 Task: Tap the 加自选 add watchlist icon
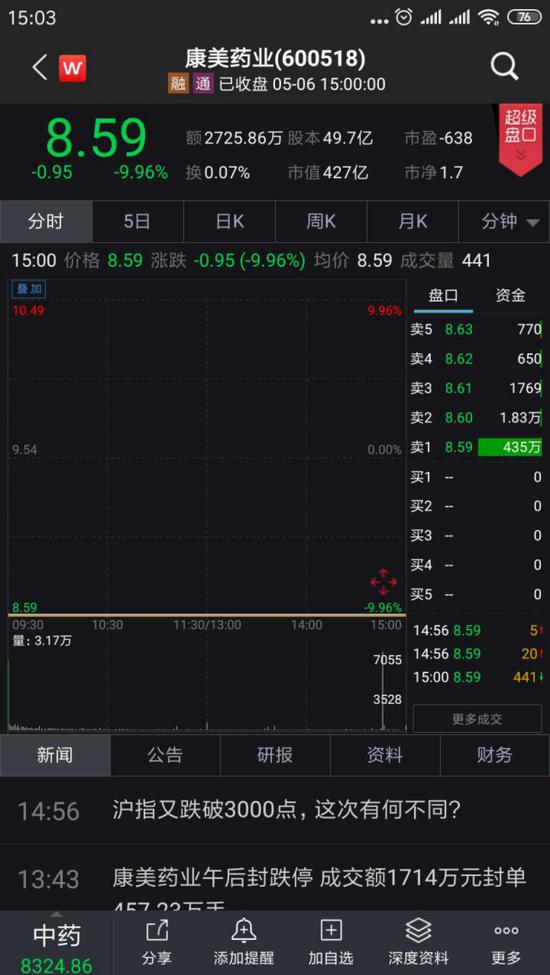331,943
